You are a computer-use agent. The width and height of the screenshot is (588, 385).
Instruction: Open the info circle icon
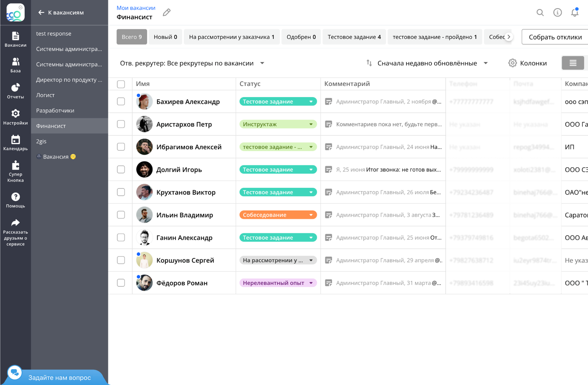point(557,13)
